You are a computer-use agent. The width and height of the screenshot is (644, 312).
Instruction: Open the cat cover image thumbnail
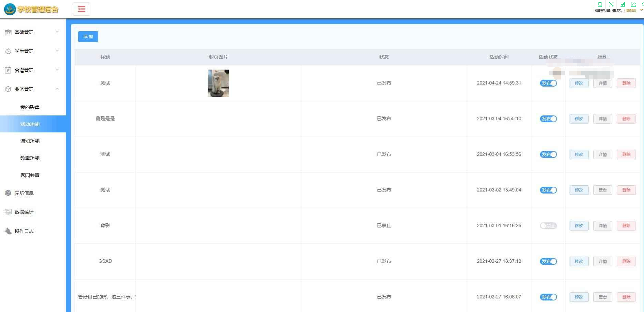pos(218,83)
